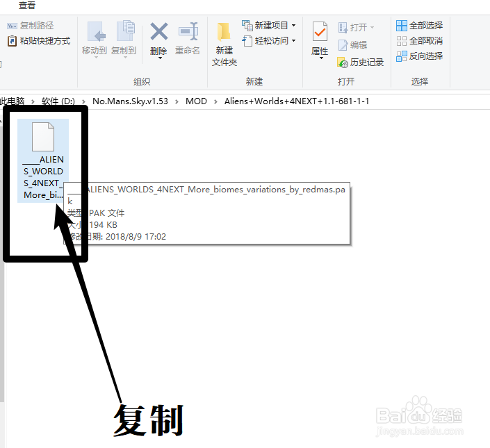490x448 pixels.
Task: Select the ALIENS_WORLDS_4NEXT pak file
Action: coord(43,160)
